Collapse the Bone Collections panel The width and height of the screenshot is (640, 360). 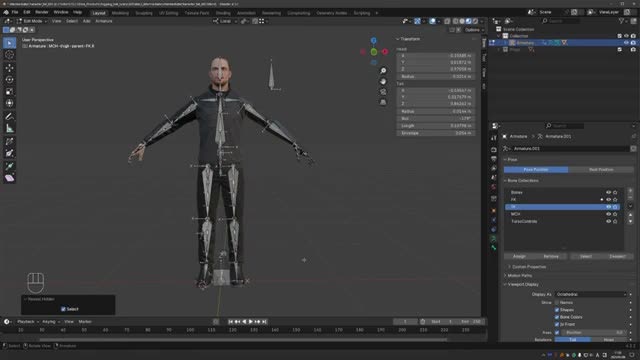click(x=522, y=180)
